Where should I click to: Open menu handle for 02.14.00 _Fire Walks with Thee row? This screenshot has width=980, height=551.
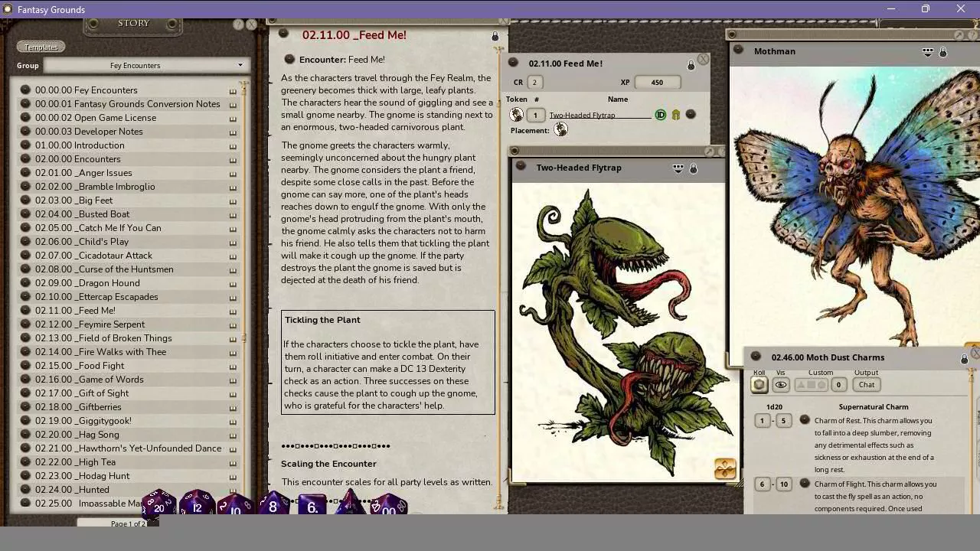pos(233,352)
